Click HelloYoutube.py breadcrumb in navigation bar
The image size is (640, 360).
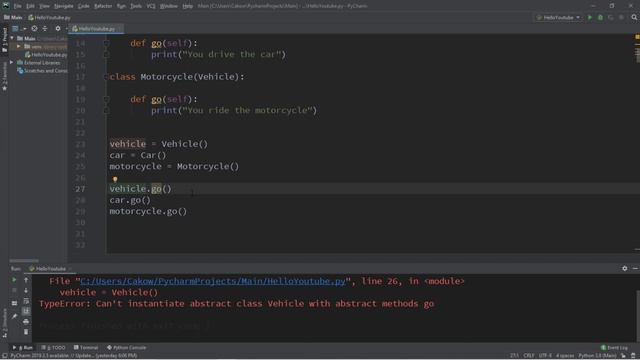49,18
